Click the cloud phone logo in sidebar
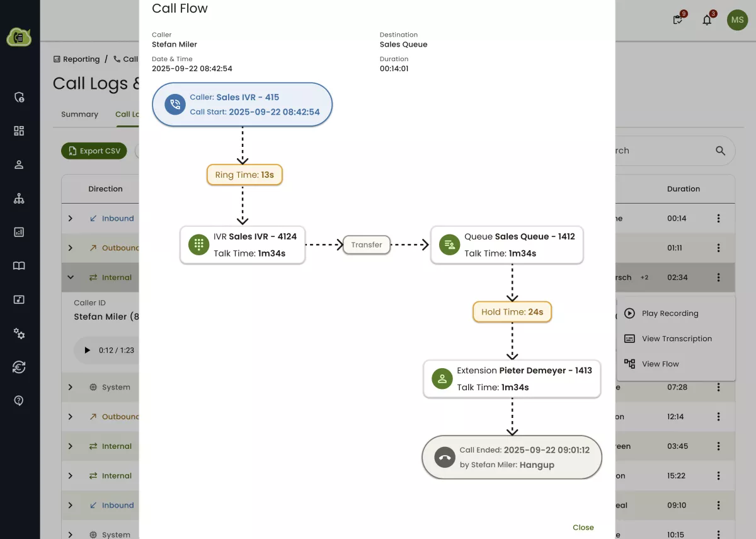 (19, 37)
